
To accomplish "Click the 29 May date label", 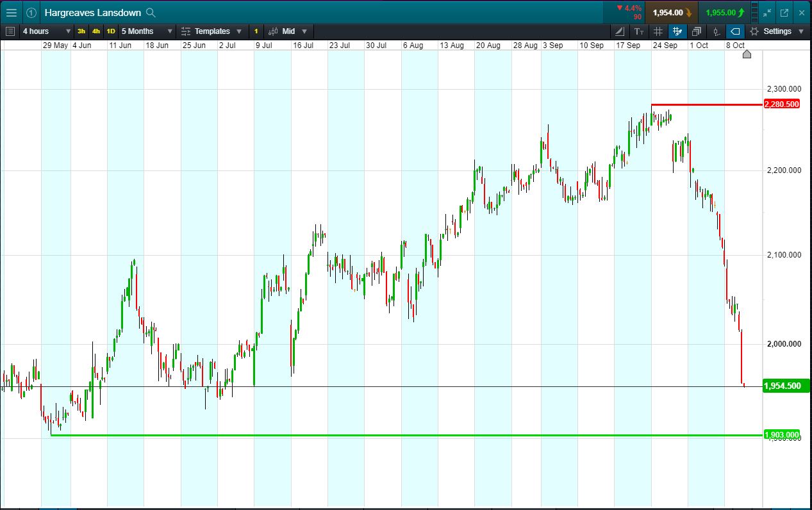I will [x=55, y=45].
